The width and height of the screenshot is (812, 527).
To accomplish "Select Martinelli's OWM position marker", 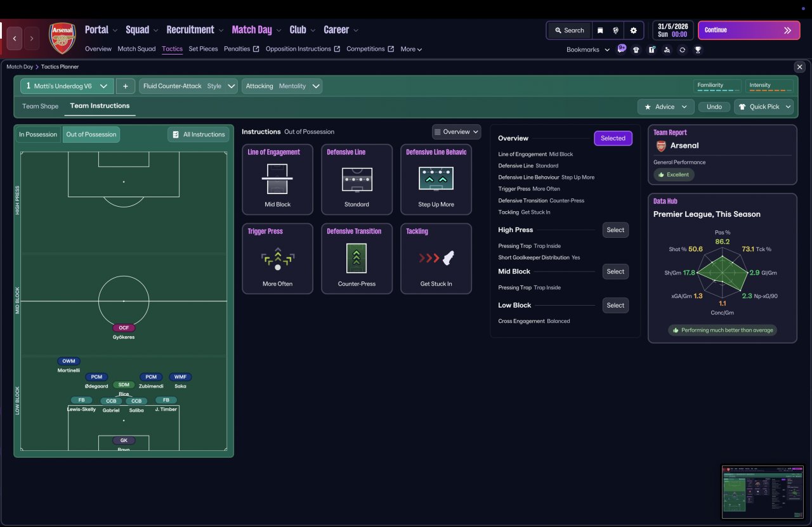I will 69,361.
